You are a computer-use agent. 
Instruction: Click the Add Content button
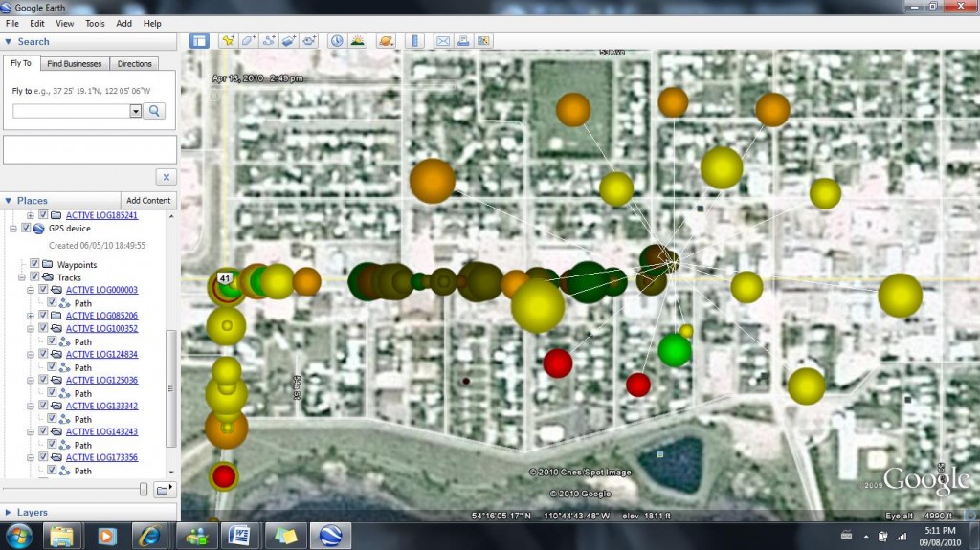click(148, 201)
